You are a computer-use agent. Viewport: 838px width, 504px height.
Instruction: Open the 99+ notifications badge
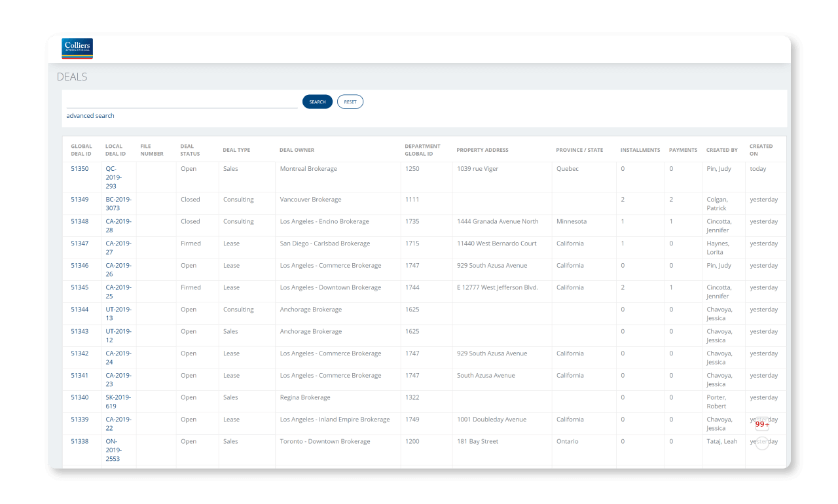pos(761,424)
